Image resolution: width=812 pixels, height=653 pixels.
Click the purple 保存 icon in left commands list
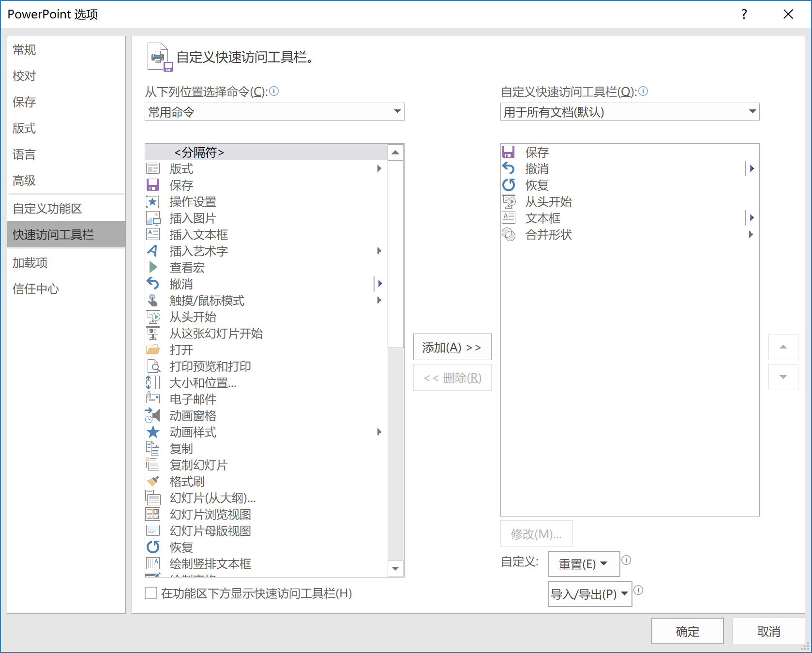click(153, 185)
